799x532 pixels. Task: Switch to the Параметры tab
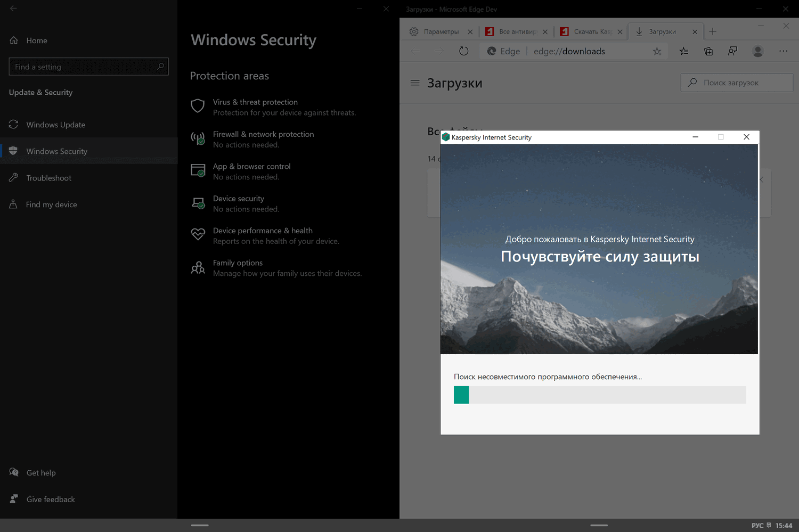click(x=442, y=31)
